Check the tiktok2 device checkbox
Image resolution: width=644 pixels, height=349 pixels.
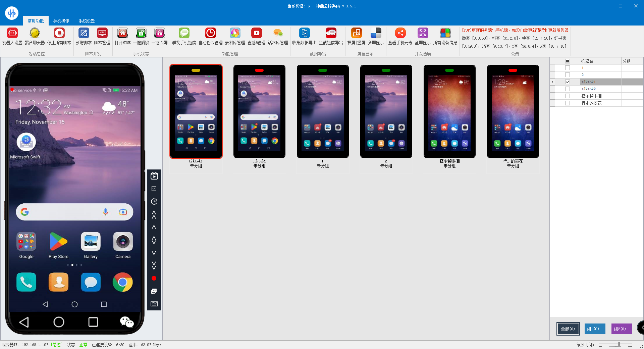568,89
